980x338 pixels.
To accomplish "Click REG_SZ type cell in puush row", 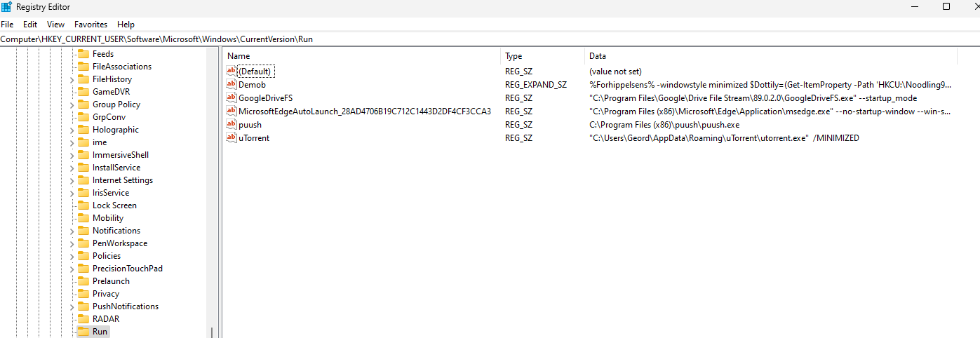I will coord(519,125).
